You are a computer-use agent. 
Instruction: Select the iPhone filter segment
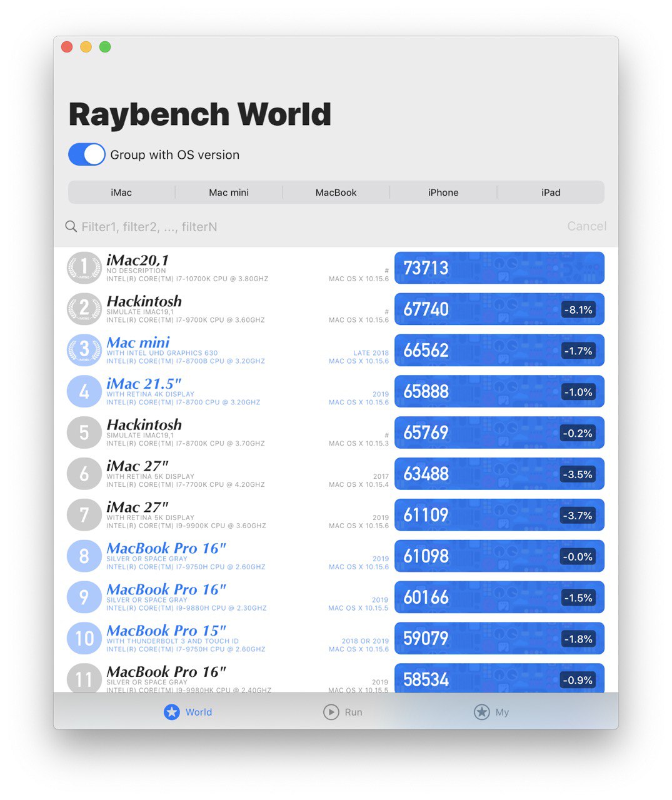443,192
